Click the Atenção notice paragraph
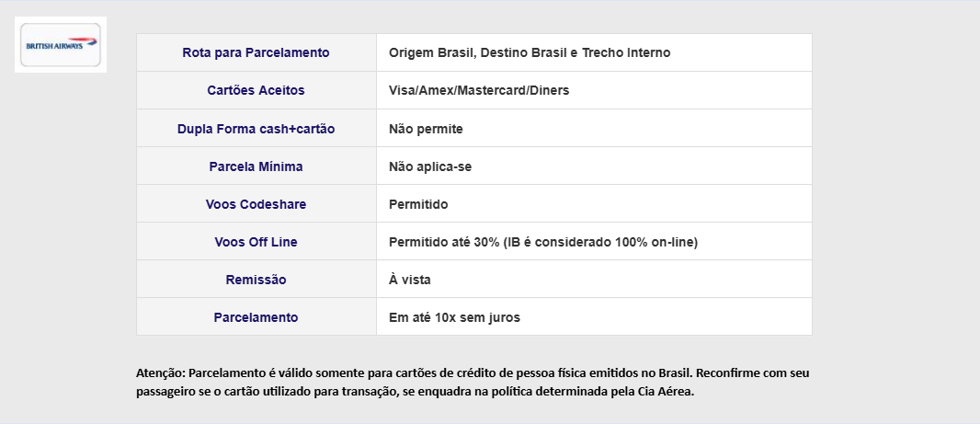This screenshot has width=980, height=424. point(473,382)
